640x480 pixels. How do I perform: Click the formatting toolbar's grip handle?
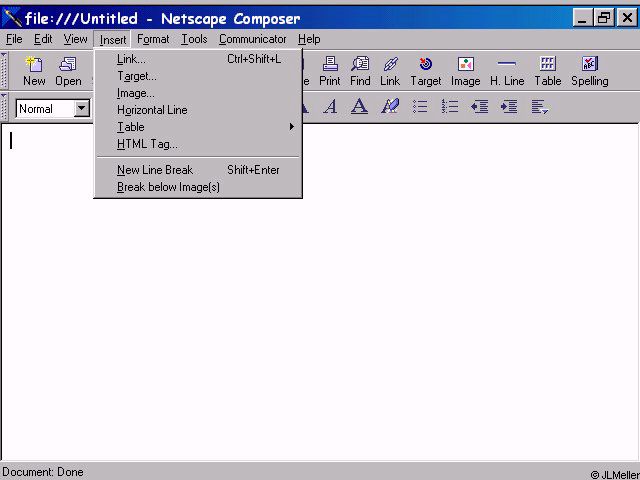[4, 107]
